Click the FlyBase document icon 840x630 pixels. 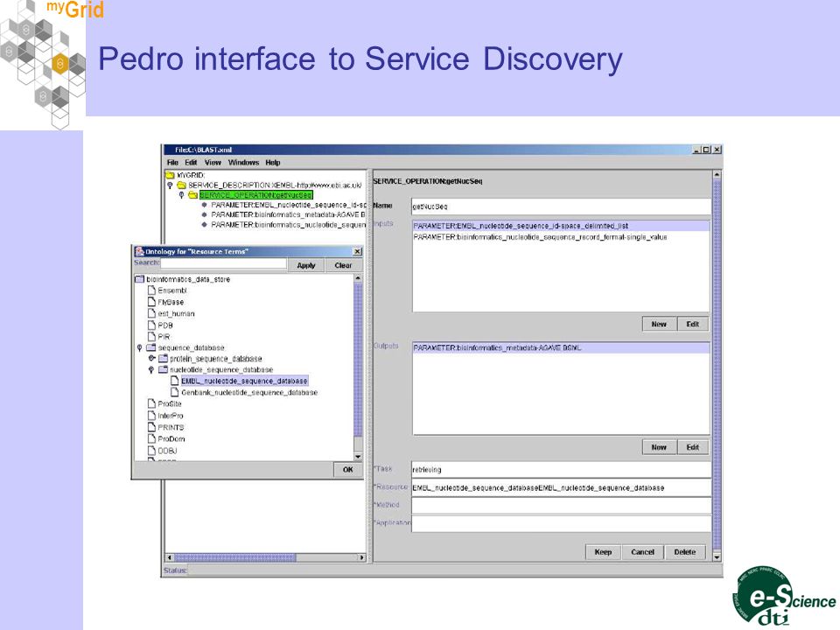(151, 302)
